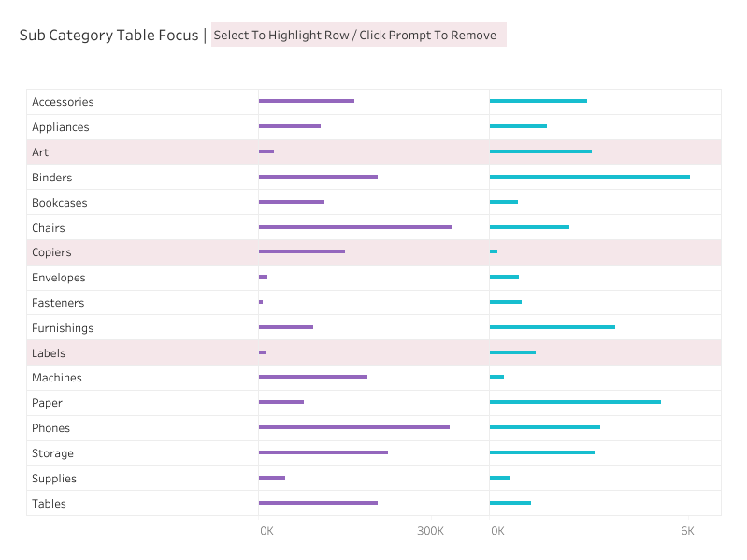Click the purple Chairs sales bar
The height and width of the screenshot is (560, 747).
354,227
